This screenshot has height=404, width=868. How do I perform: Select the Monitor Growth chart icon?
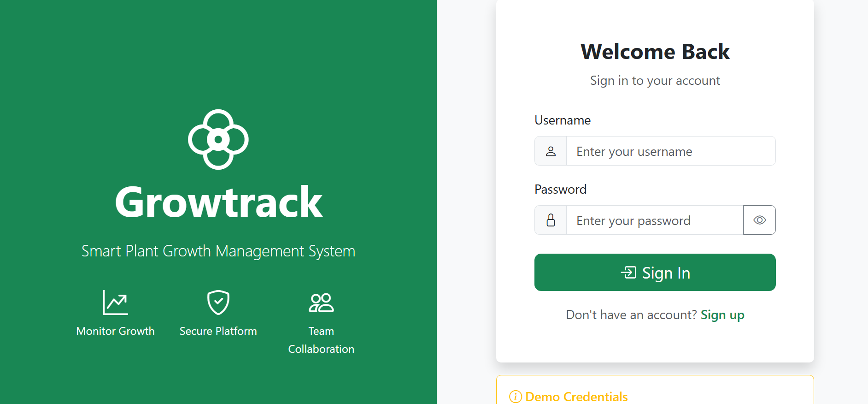click(115, 303)
